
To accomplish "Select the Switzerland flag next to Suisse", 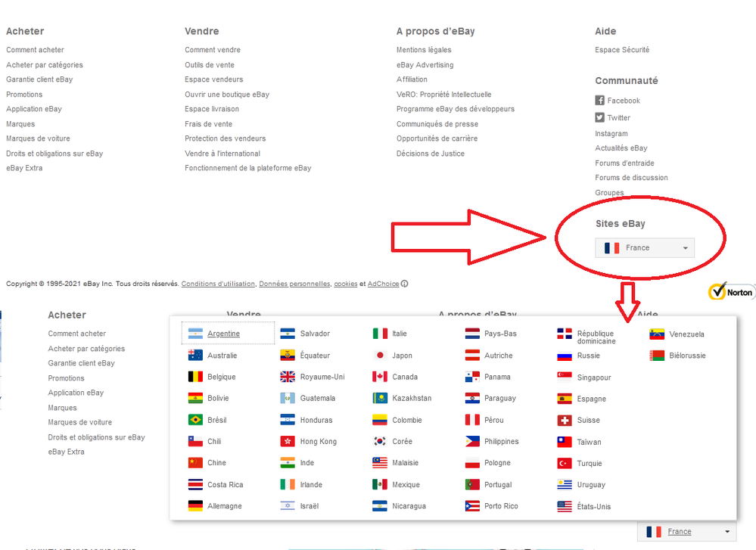I will tap(565, 421).
